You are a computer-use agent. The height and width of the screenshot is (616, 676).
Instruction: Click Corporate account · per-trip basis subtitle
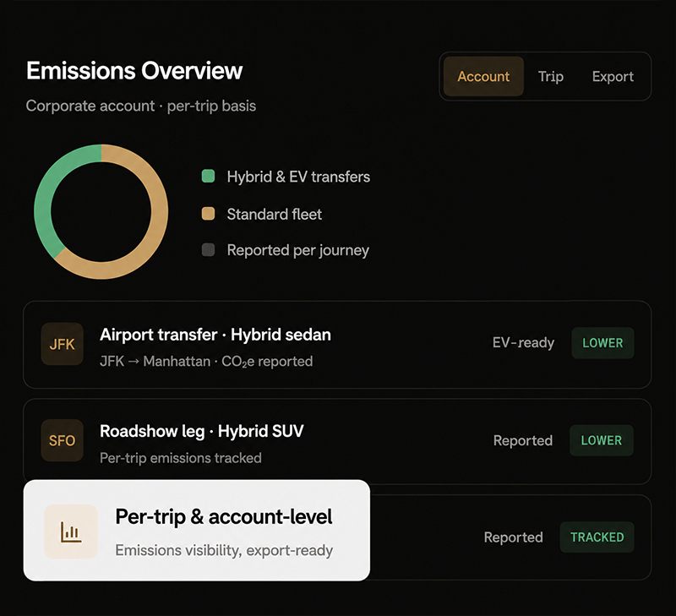pos(141,106)
